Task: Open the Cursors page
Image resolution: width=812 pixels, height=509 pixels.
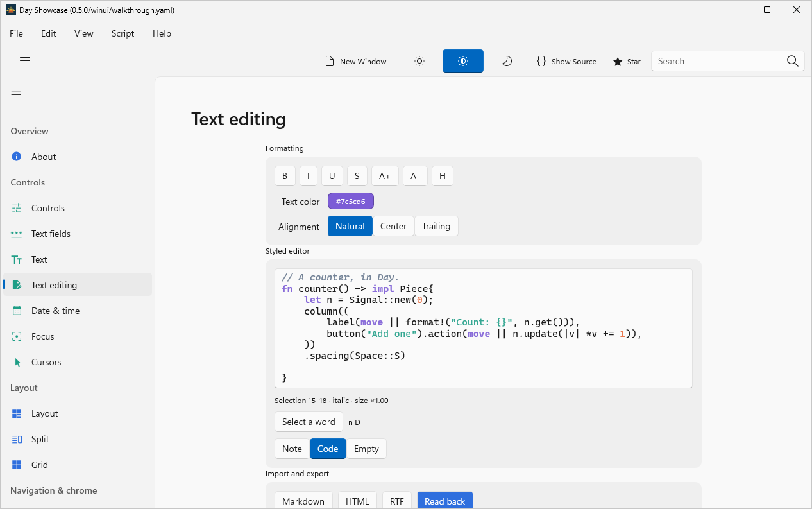Action: (x=78, y=362)
